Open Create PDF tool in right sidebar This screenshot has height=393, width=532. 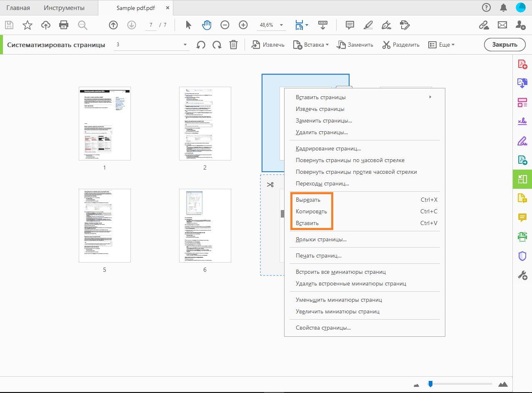522,64
